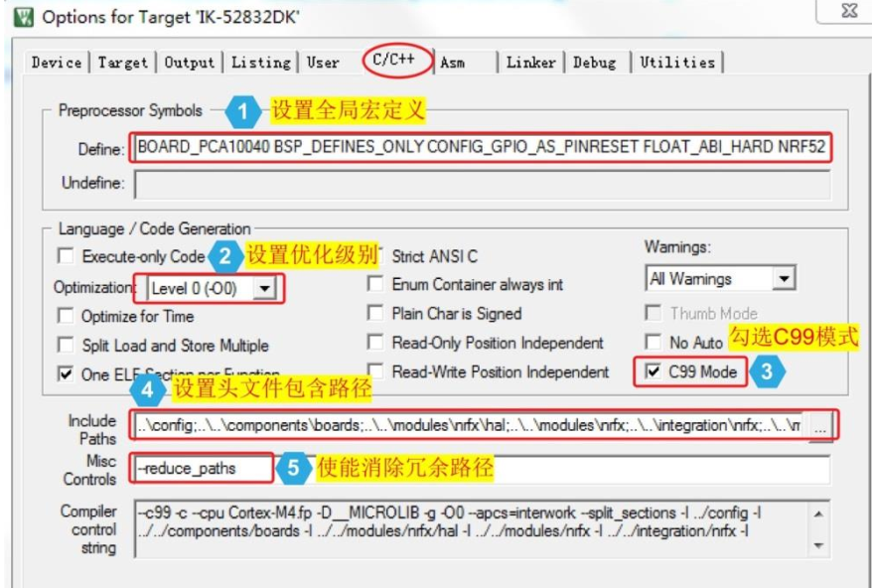
Task: Uncheck One ELF Section per Function
Action: (66, 373)
